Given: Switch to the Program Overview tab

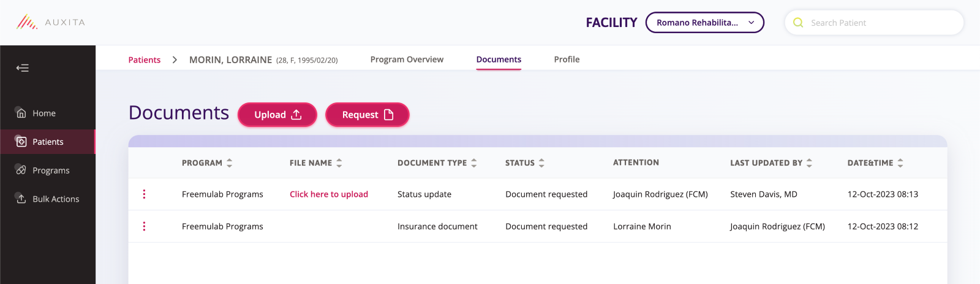Looking at the screenshot, I should (407, 59).
